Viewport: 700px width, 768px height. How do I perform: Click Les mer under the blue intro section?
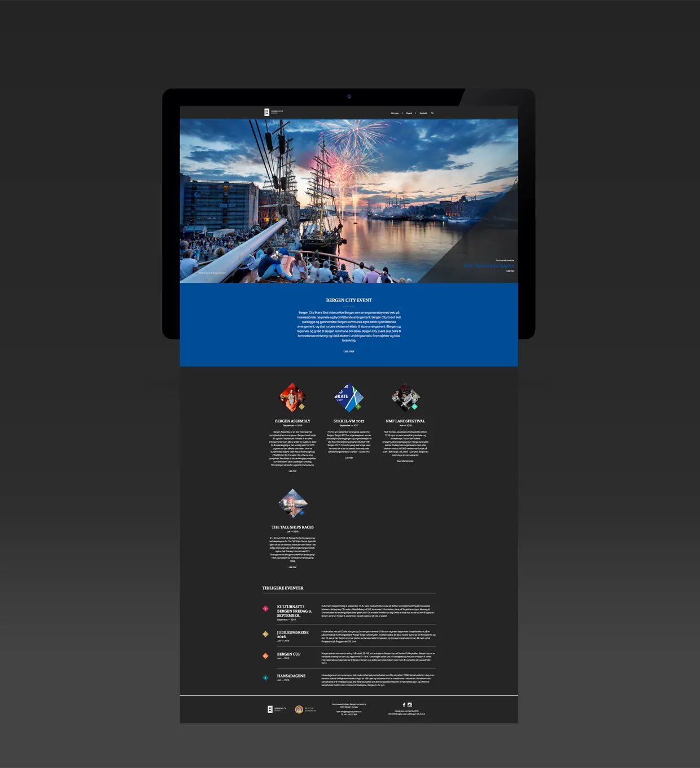tap(349, 351)
